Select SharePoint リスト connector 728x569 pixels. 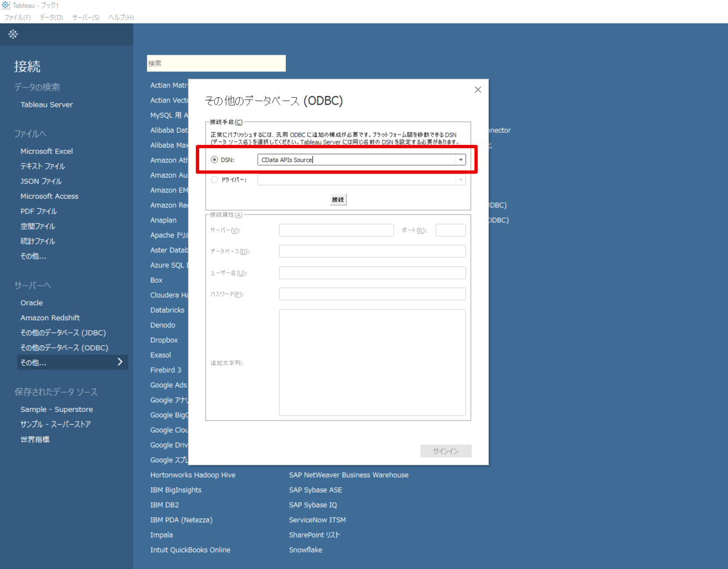point(314,535)
